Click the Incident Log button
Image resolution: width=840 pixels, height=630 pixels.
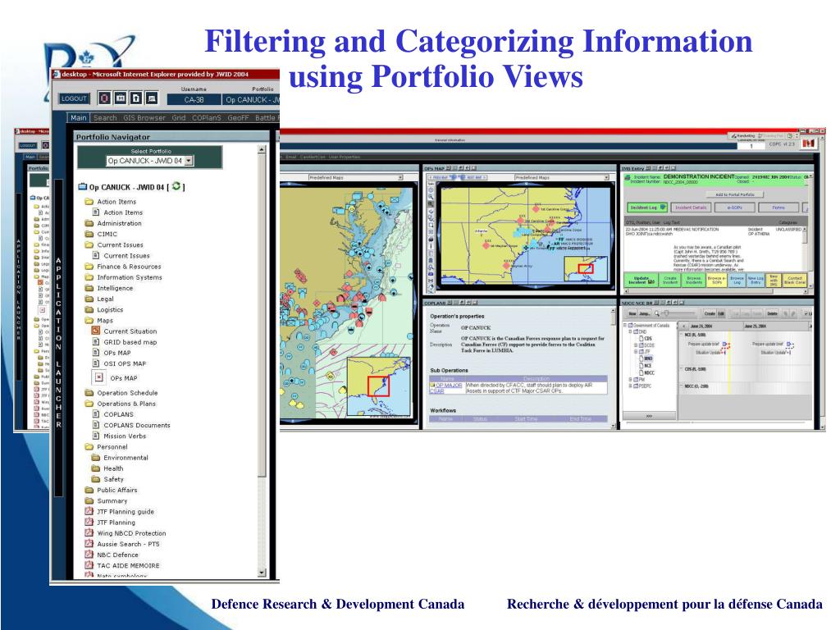click(x=646, y=208)
